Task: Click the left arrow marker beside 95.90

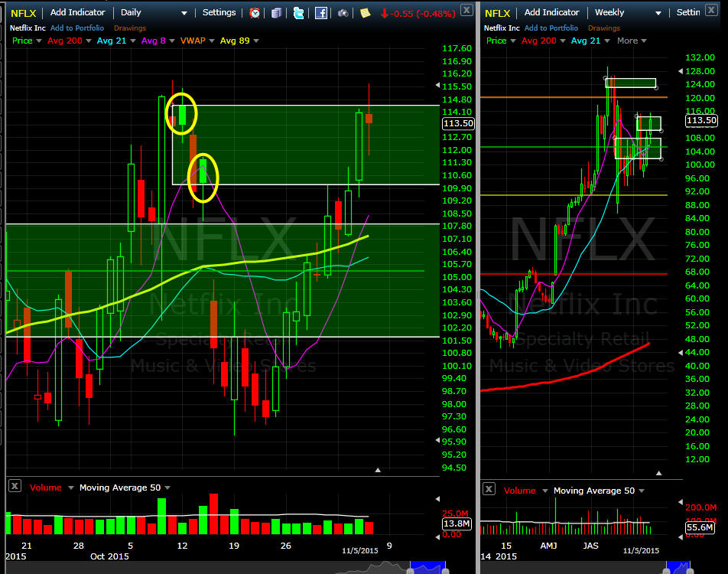Action: pyautogui.click(x=437, y=440)
